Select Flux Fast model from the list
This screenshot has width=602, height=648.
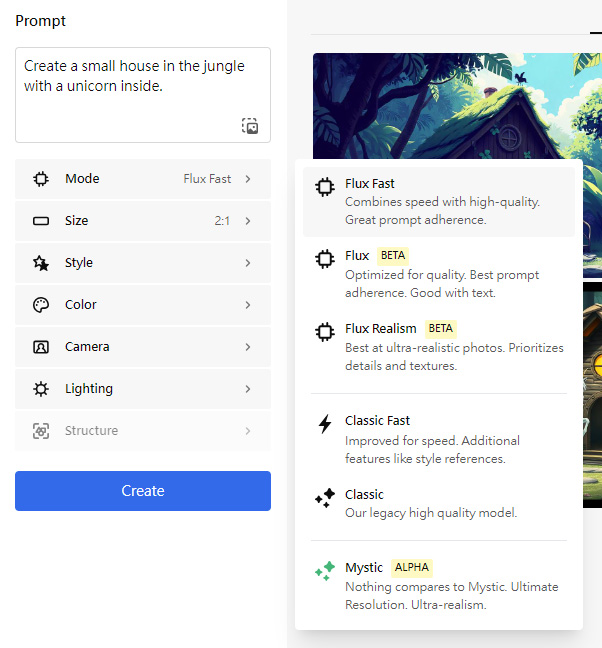tap(438, 201)
